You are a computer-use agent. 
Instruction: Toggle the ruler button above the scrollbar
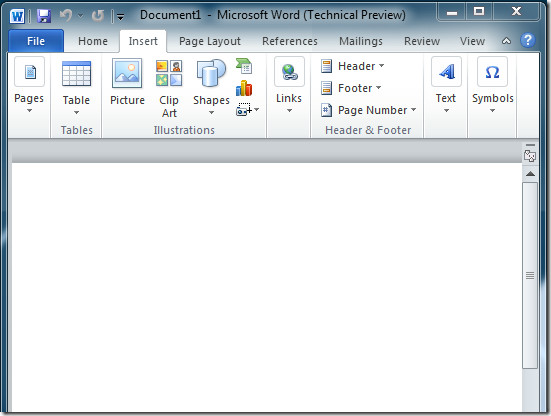530,155
